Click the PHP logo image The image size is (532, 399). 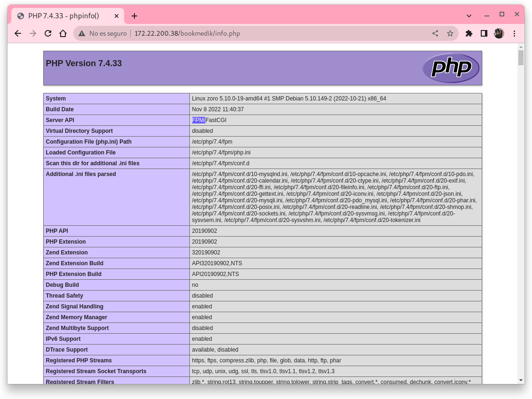(451, 68)
